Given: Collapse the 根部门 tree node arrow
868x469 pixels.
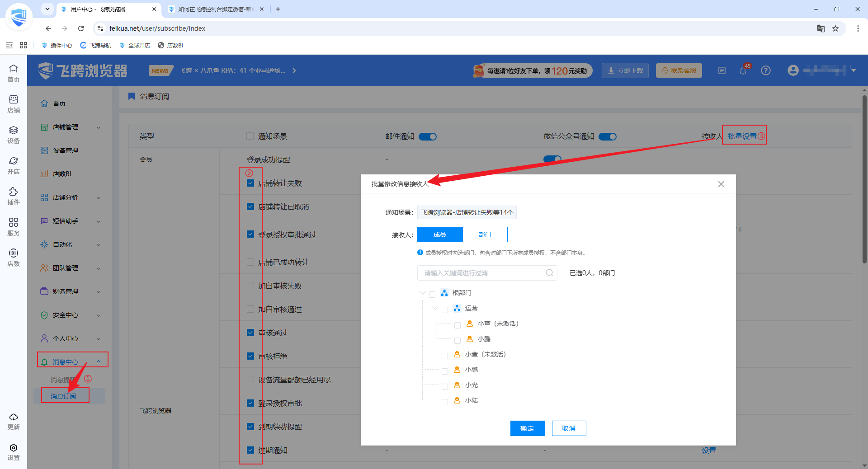Looking at the screenshot, I should 423,293.
